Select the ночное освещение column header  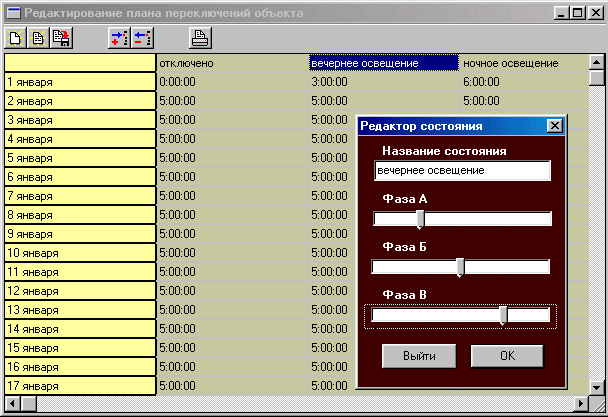[524, 63]
